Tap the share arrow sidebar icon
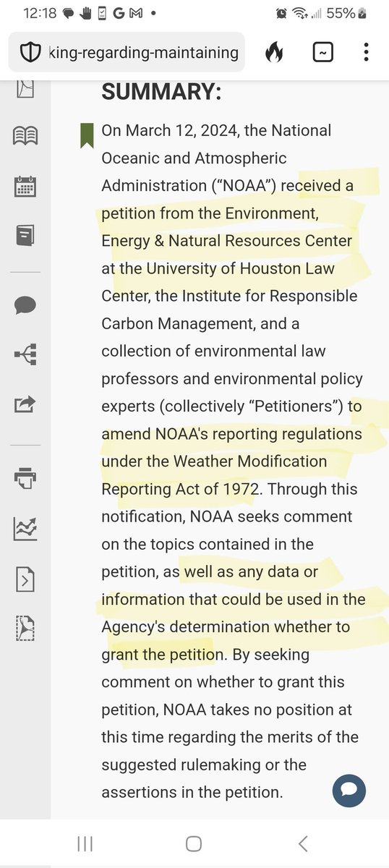This screenshot has width=389, height=868. pyautogui.click(x=26, y=404)
